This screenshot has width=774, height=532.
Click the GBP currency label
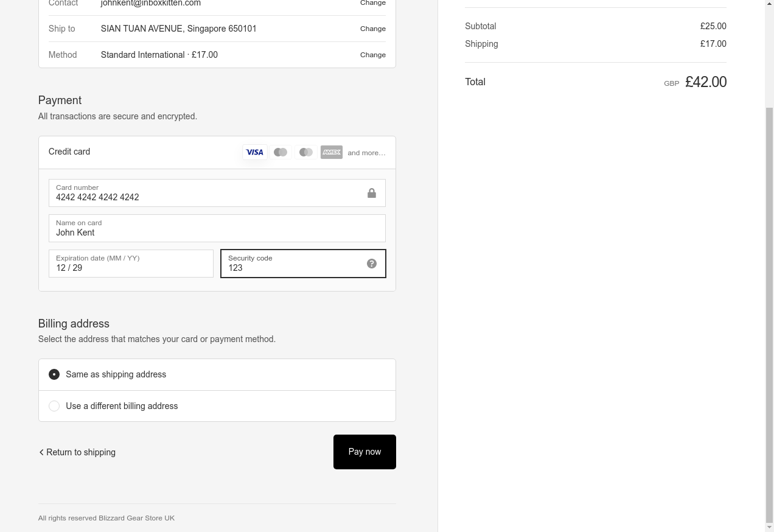672,83
